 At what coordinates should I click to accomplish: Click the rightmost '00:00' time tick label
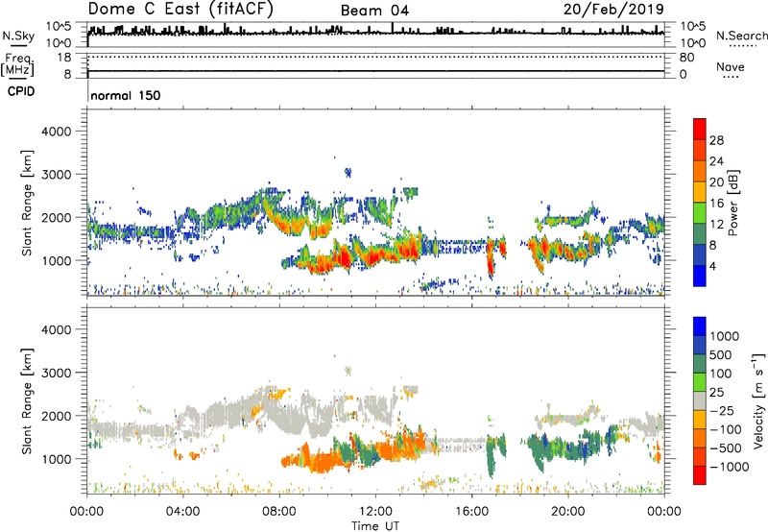[x=664, y=512]
